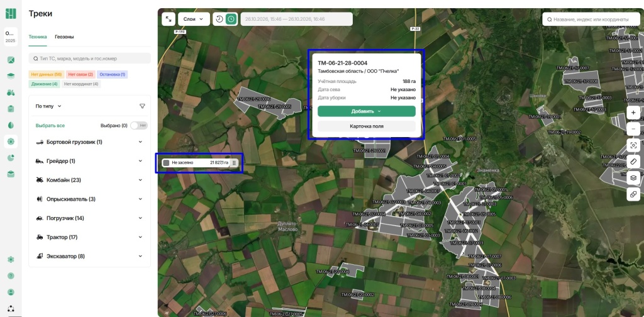Image resolution: width=644 pixels, height=317 pixels.
Task: Click field label TM-06-21-29-0005 on map
Action: click(x=274, y=106)
